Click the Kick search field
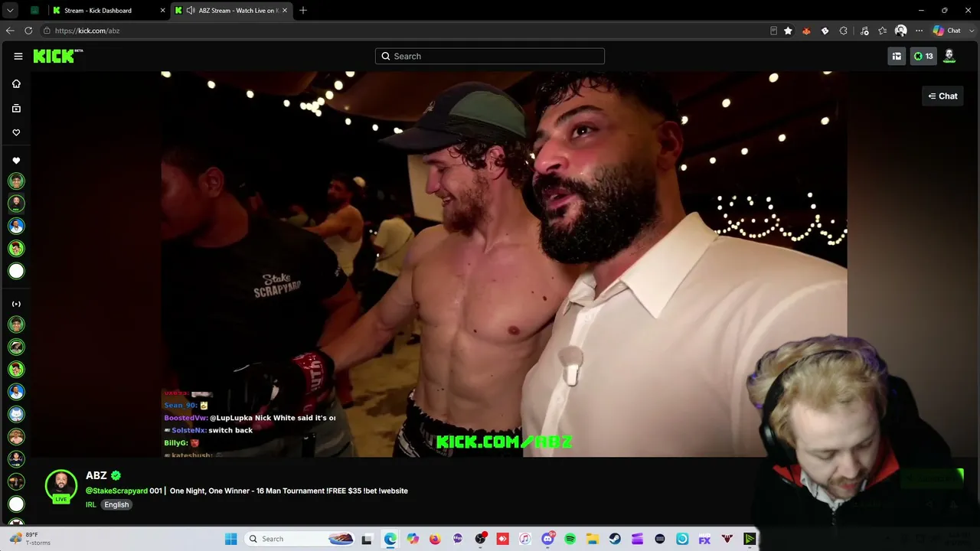Screen dimensions: 980x551 pyautogui.click(x=490, y=56)
